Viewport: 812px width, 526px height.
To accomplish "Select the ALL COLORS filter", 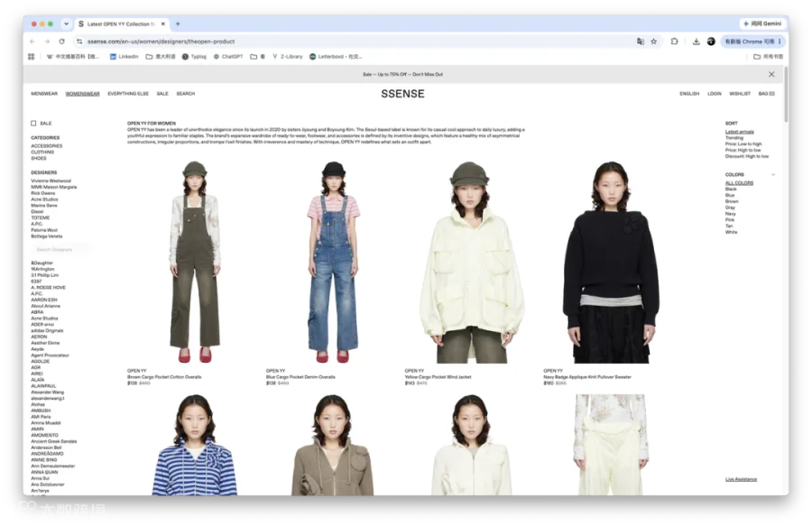I will pyautogui.click(x=739, y=183).
